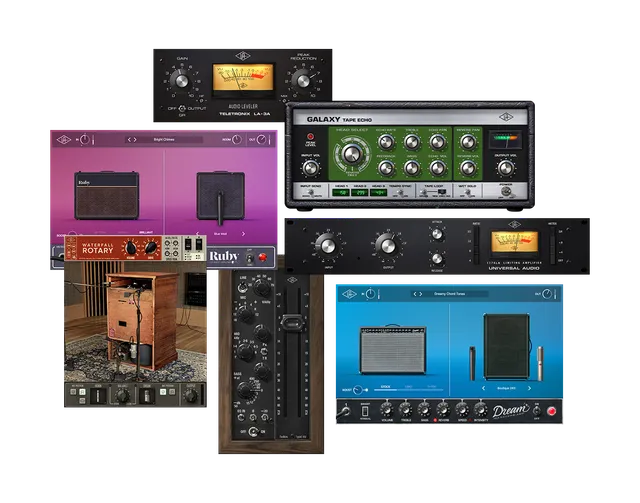Image resolution: width=640 pixels, height=503 pixels.
Task: Click the Galaxy Reverb Vol knob
Action: coord(468,168)
